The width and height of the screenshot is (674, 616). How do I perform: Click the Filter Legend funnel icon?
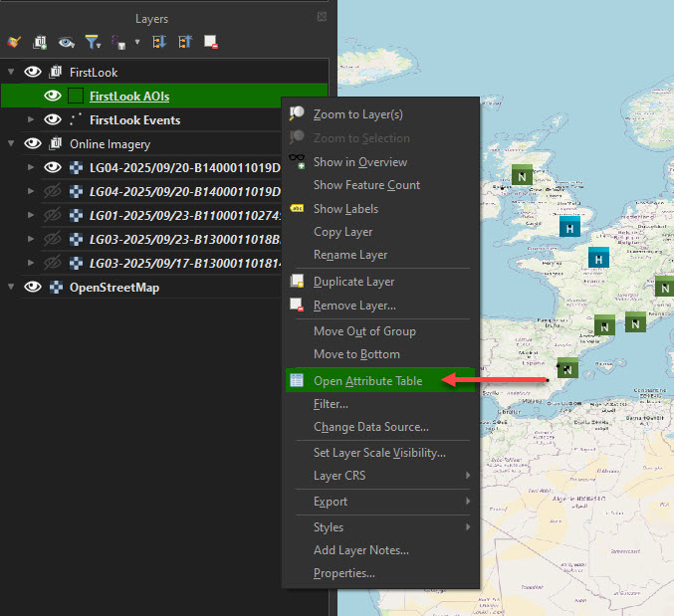(93, 42)
